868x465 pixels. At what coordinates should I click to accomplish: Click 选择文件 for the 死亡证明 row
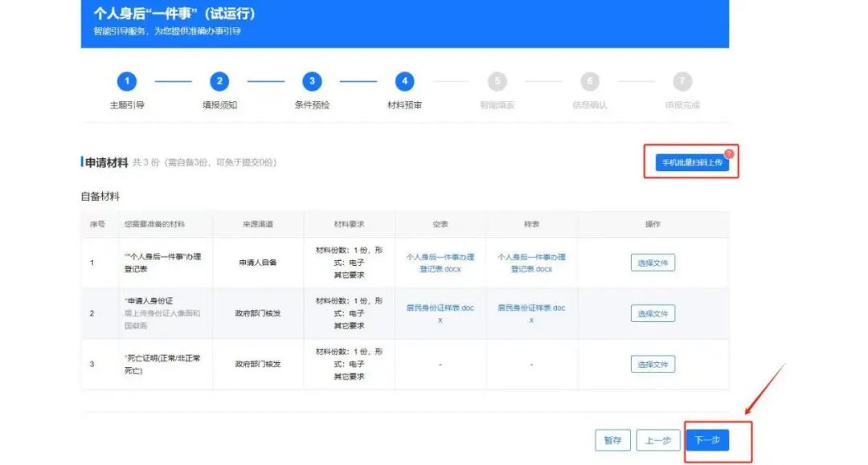[652, 364]
